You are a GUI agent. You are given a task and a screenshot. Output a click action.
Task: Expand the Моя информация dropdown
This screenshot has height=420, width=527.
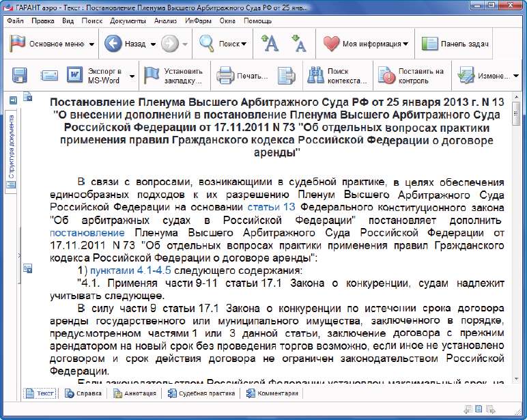405,44
